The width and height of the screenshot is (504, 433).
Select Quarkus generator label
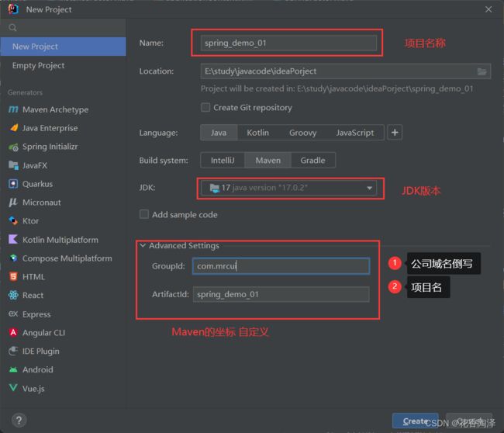coord(38,184)
